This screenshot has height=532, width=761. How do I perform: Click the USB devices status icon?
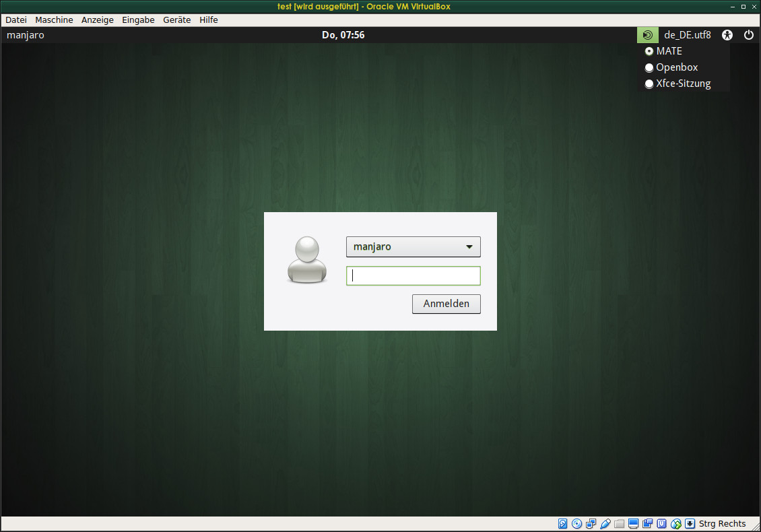point(605,524)
